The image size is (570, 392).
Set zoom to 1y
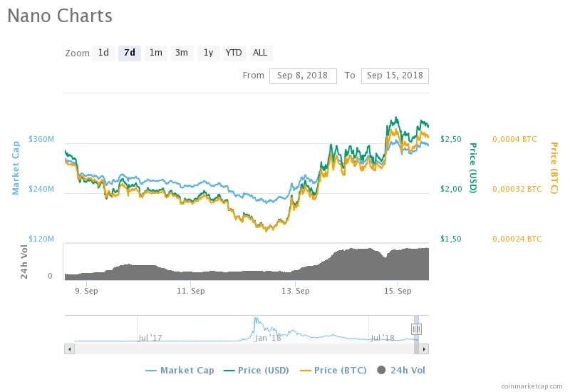[x=208, y=53]
